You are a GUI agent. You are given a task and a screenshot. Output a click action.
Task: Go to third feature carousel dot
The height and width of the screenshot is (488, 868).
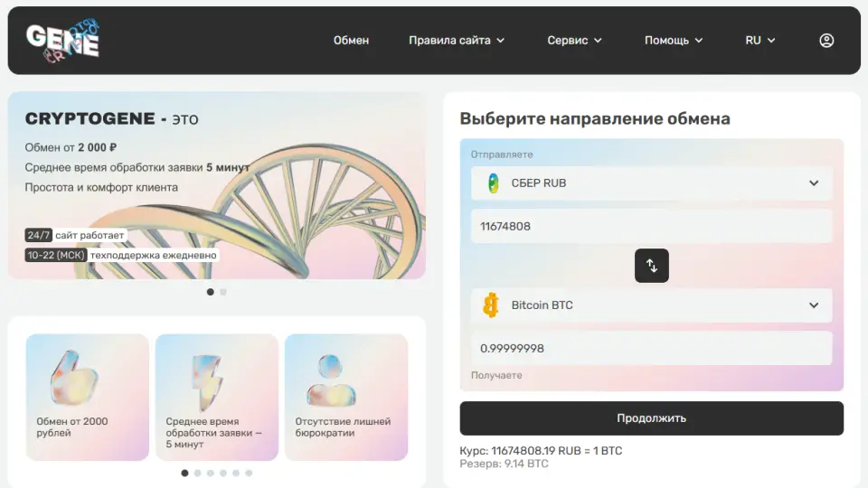click(x=211, y=473)
